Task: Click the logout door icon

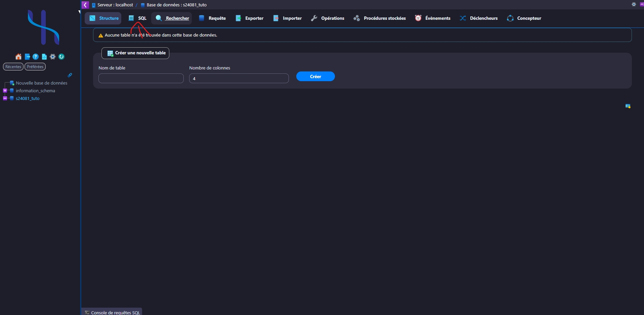Action: (28, 57)
